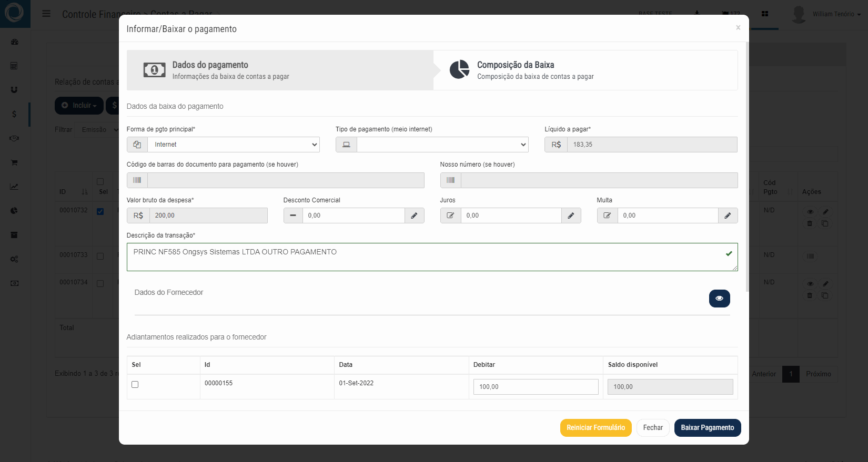Show supplier data with the eye button

[x=719, y=299]
